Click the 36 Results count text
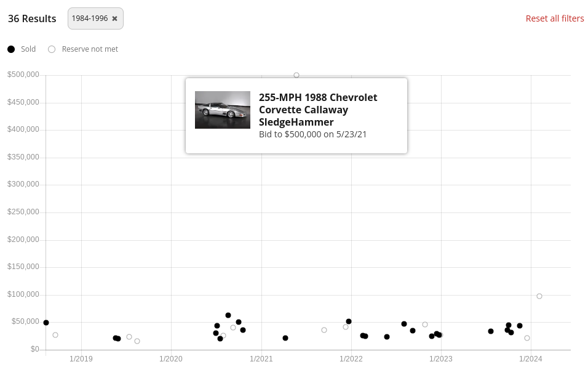Image resolution: width=588 pixels, height=375 pixels. tap(32, 18)
